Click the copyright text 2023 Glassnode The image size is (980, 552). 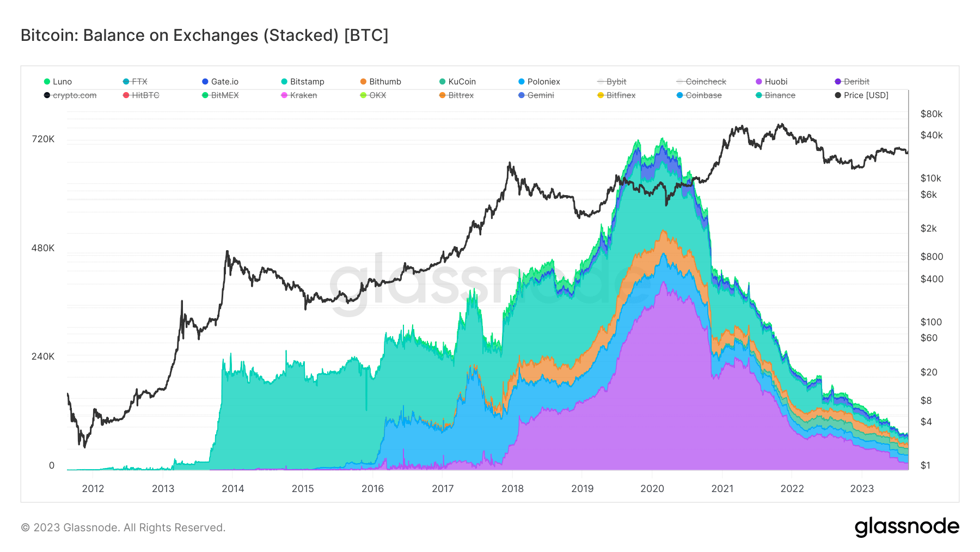[x=122, y=527]
